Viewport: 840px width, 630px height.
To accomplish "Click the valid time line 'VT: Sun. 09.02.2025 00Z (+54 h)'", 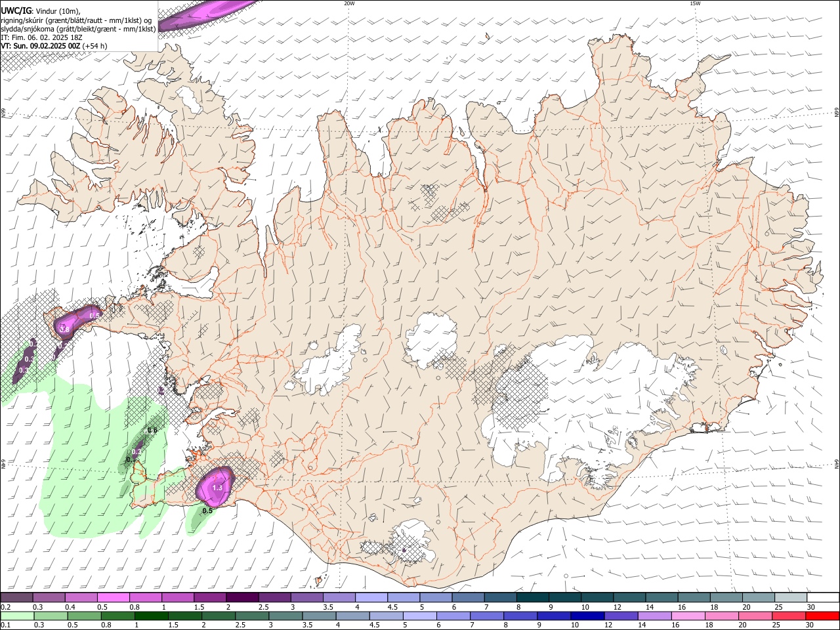I will point(54,46).
